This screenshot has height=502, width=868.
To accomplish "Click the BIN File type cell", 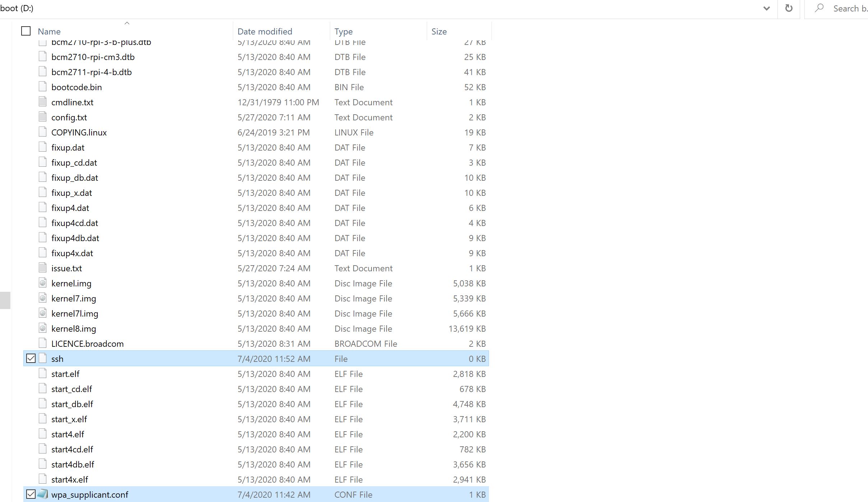I will 349,87.
